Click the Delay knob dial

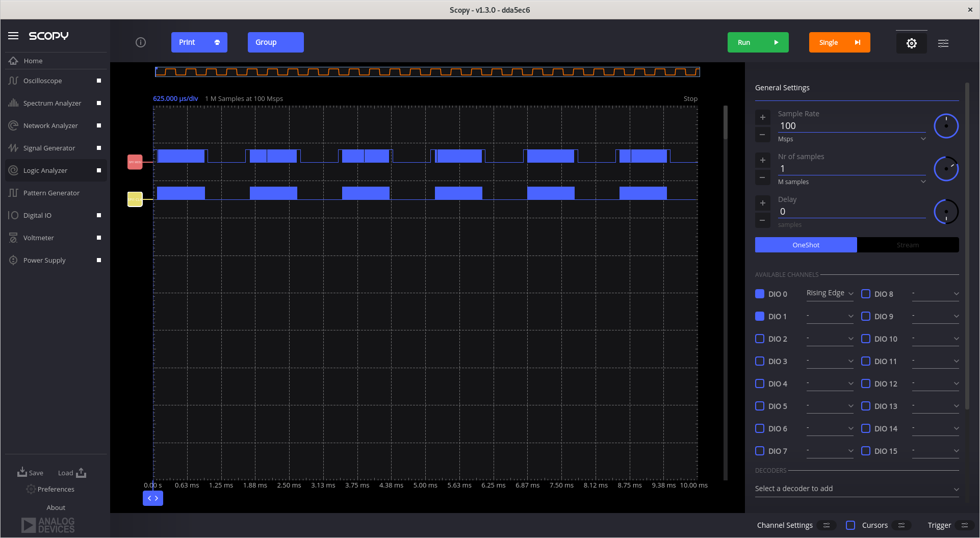tap(946, 212)
